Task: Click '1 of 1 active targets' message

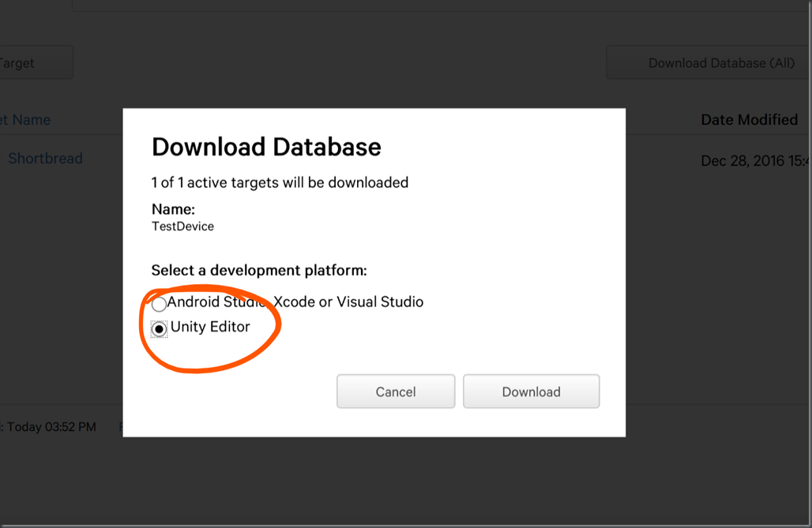Action: pos(280,183)
